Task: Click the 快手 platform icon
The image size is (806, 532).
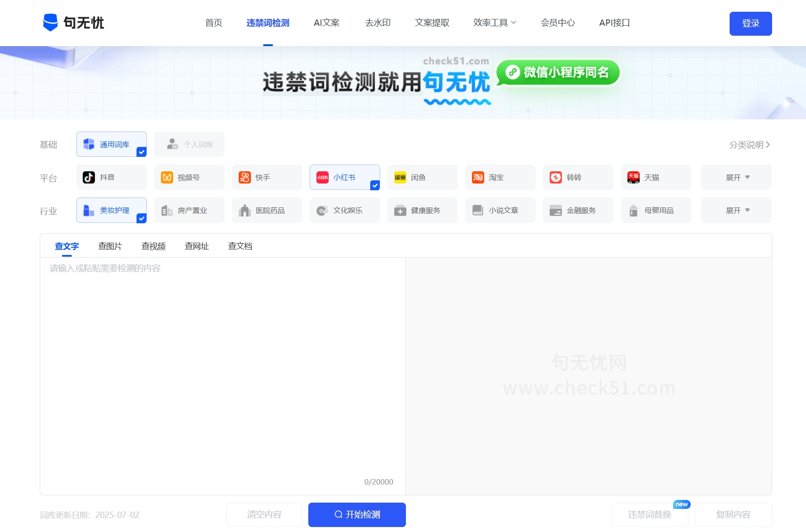Action: tap(245, 177)
